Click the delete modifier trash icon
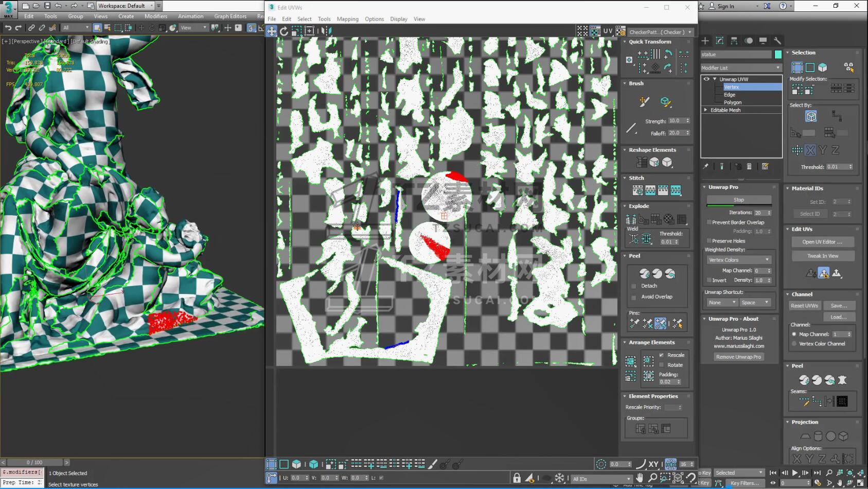The image size is (868, 489). [x=749, y=166]
